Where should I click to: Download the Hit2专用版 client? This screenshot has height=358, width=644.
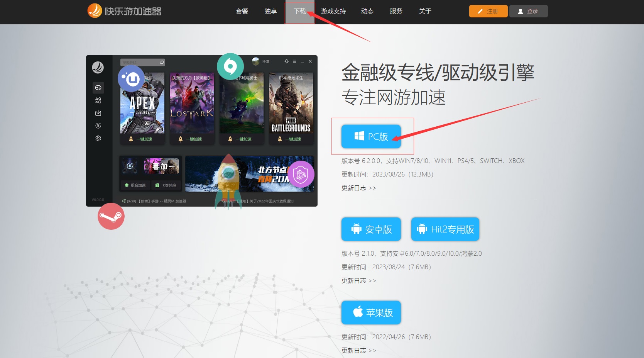(x=445, y=229)
